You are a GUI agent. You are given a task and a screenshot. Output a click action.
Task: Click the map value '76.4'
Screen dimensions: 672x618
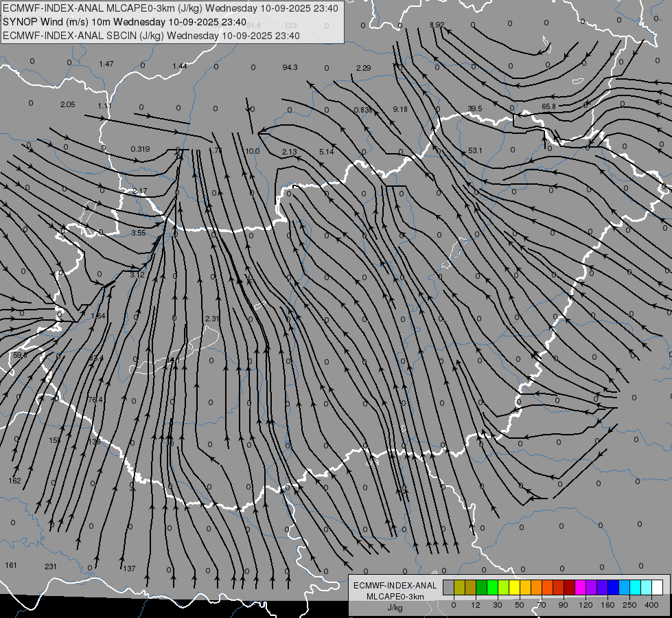95,400
